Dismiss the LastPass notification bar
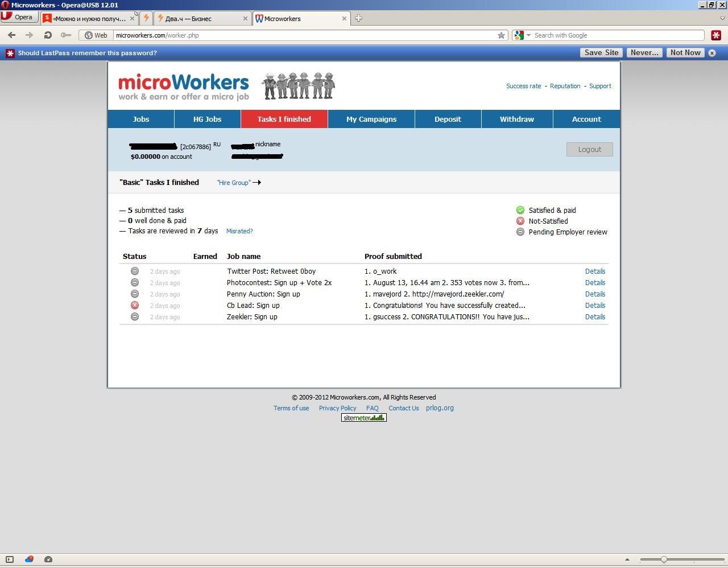The width and height of the screenshot is (728, 568). click(712, 53)
